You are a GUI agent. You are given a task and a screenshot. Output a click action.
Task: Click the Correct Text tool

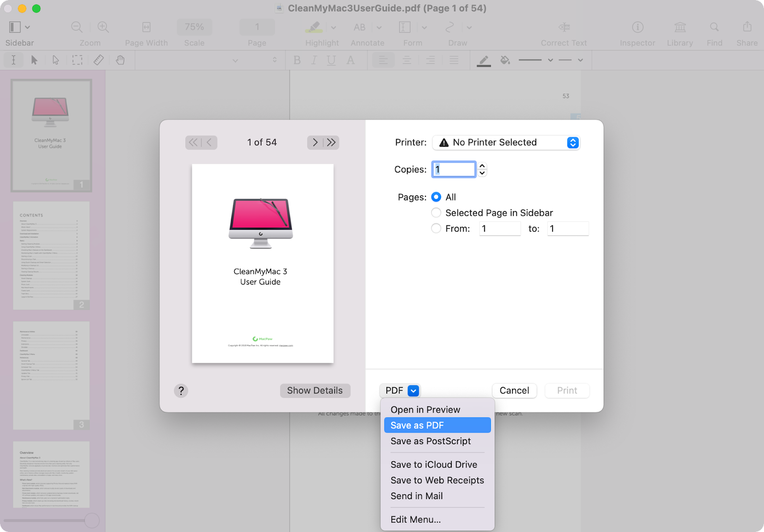coord(564,27)
